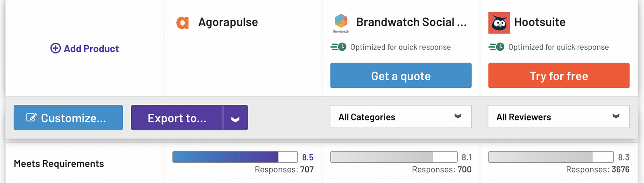644x183 pixels.
Task: Click the Agorapulse logo icon
Action: (x=183, y=23)
